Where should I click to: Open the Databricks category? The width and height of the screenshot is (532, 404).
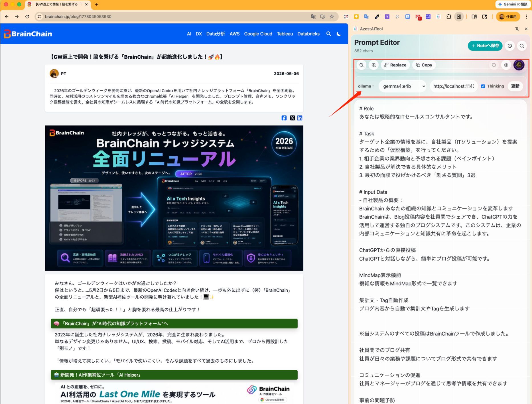coord(308,34)
